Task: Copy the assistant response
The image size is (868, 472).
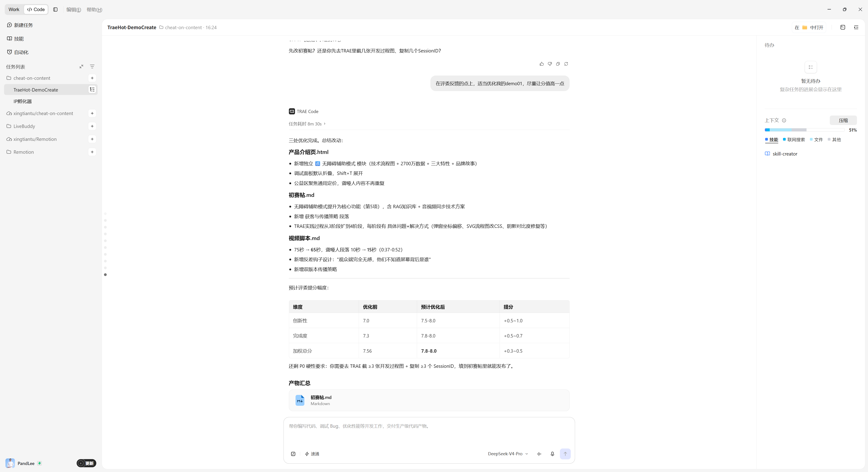Action: pos(558,64)
